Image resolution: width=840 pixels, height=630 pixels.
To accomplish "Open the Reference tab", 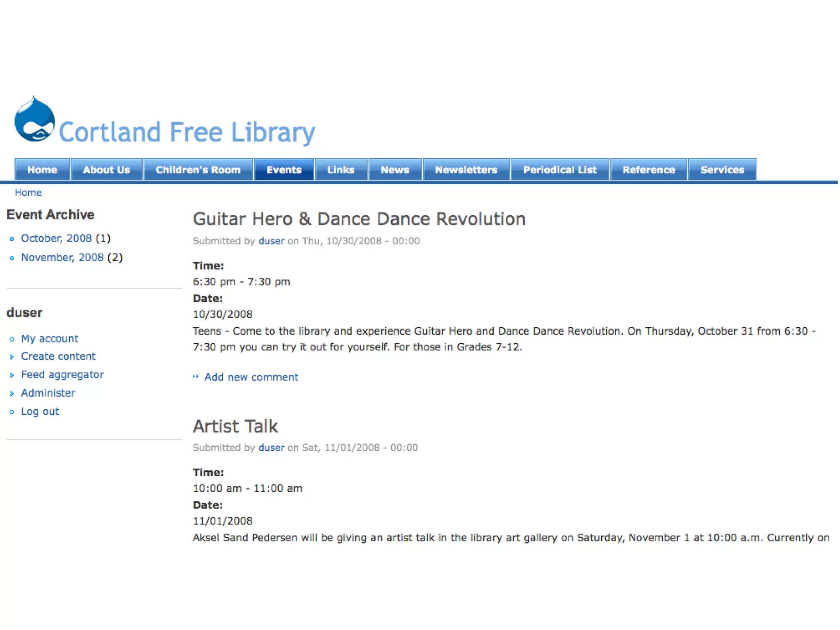I will point(649,169).
